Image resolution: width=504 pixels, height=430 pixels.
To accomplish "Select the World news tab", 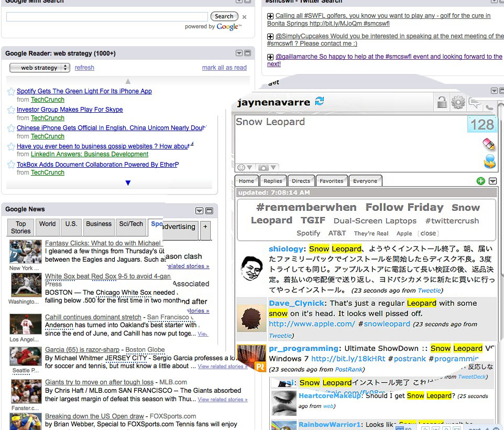I will (x=48, y=227).
